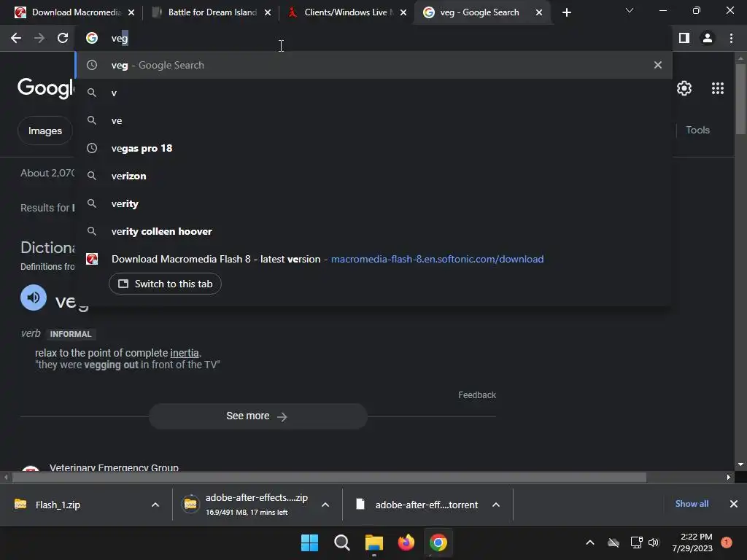Choose the 've' search suggestion
The height and width of the screenshot is (560, 747).
pyautogui.click(x=373, y=120)
